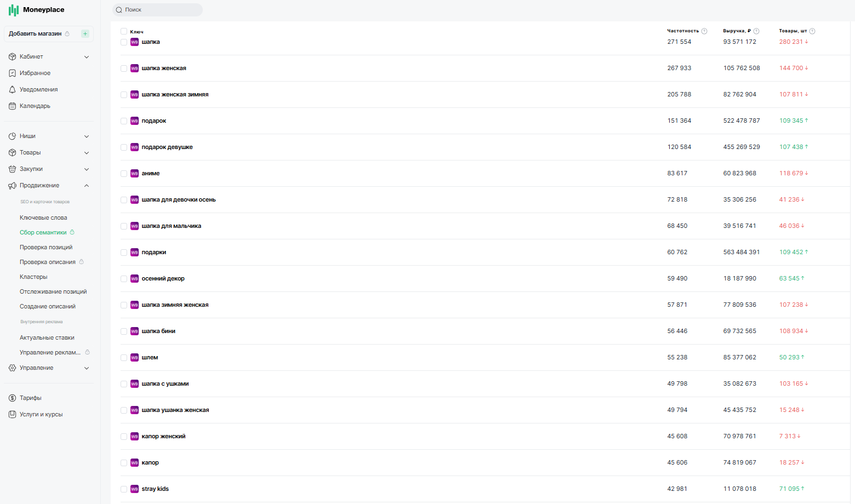Click the help icon next to Частотность

704,31
